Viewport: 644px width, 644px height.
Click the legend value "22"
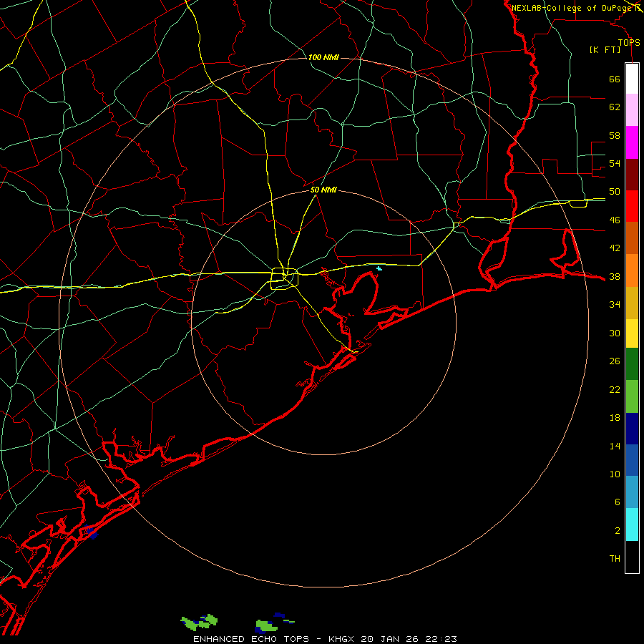coord(615,389)
